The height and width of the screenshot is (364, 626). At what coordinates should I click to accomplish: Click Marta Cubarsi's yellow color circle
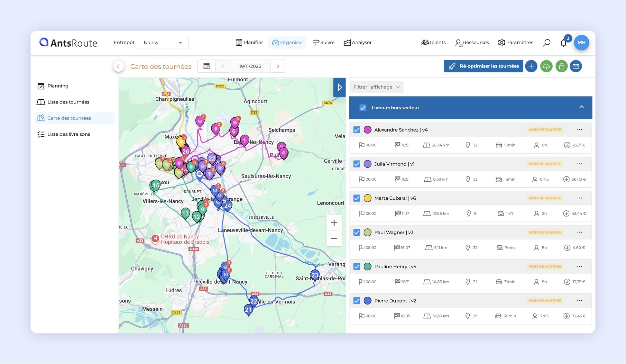click(367, 198)
